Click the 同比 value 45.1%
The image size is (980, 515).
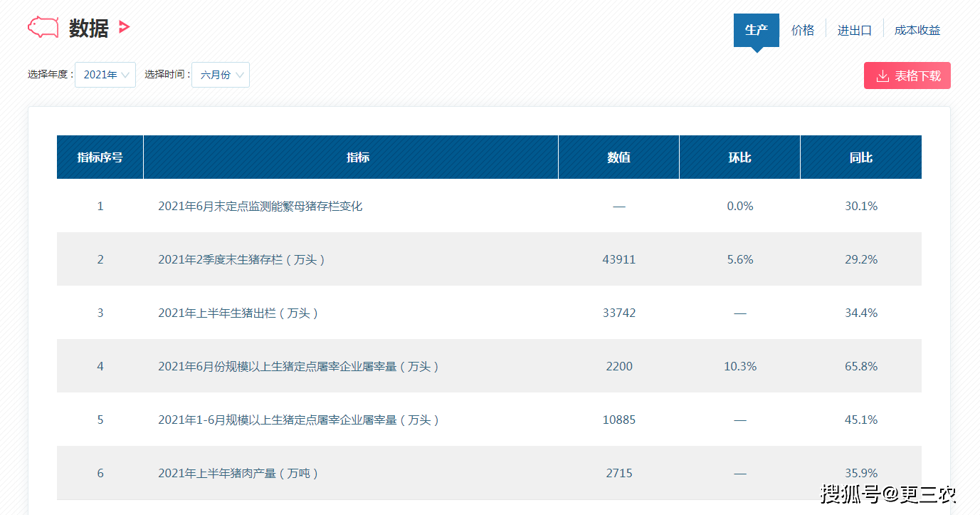[x=861, y=420]
